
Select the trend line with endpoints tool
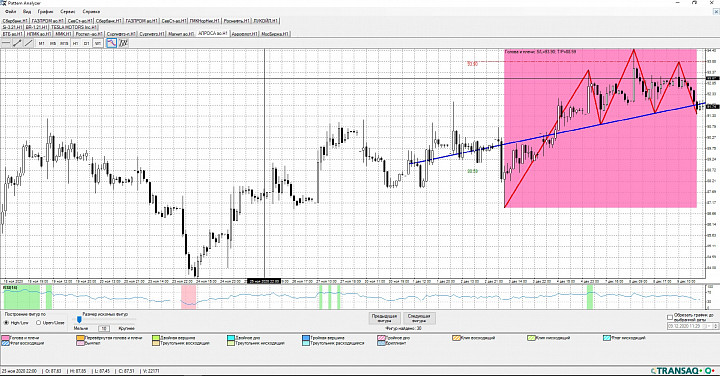point(17,43)
